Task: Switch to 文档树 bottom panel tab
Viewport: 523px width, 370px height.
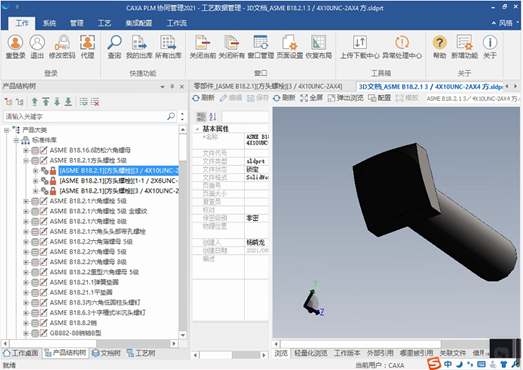Action: pos(106,353)
